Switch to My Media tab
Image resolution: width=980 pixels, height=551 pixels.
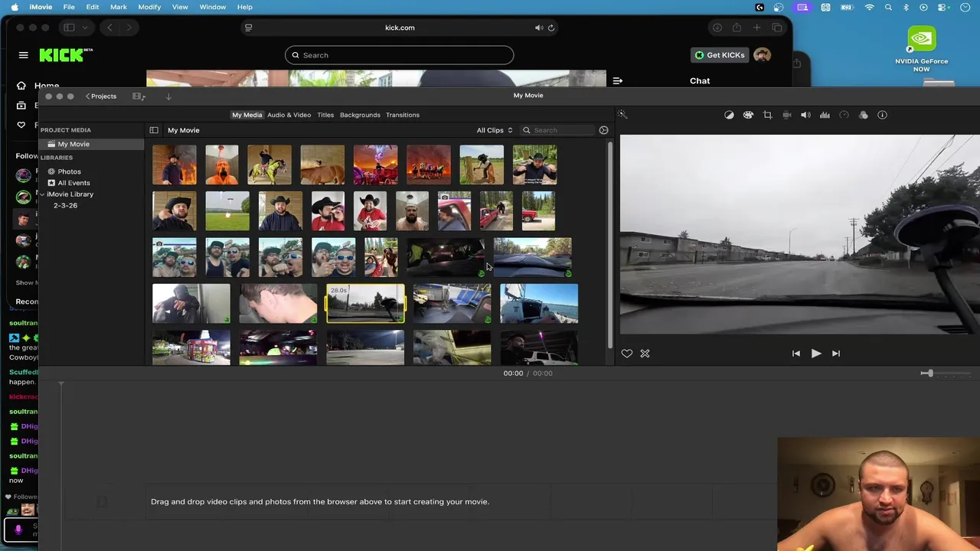pos(247,115)
